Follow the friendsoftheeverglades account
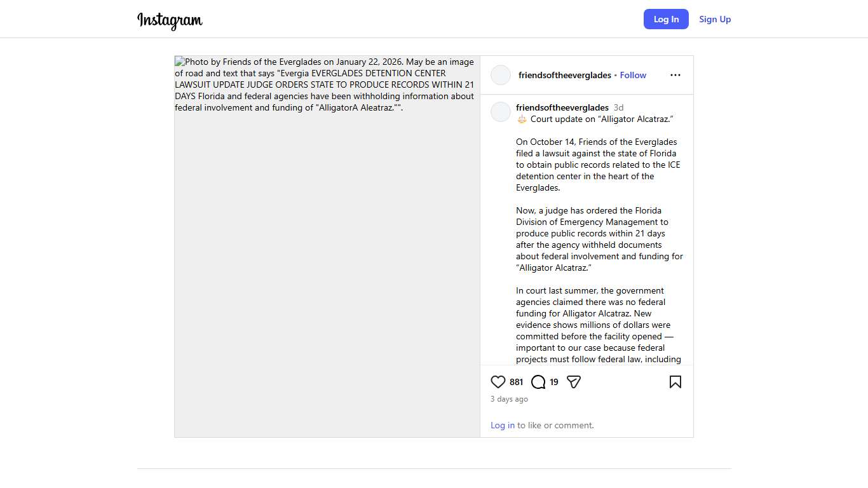868x488 pixels. point(633,75)
